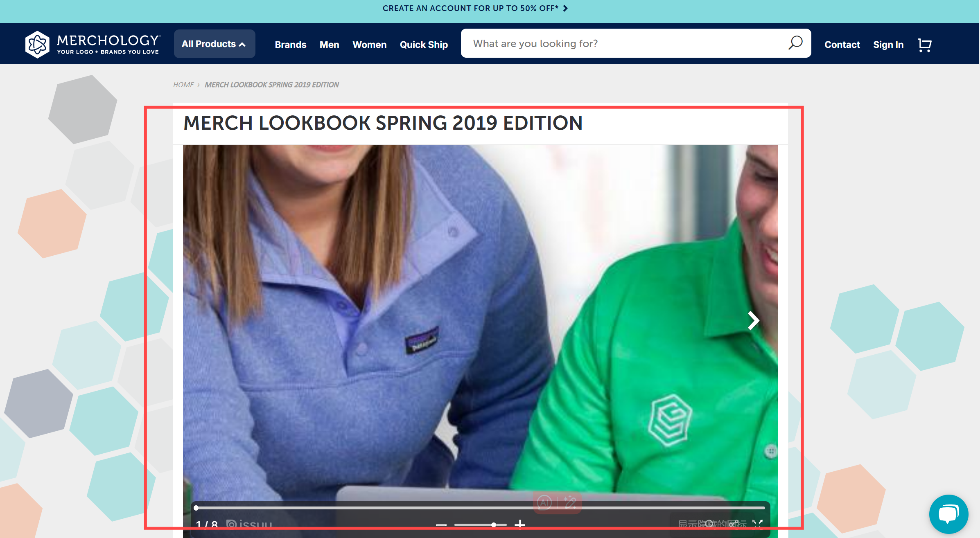Open the Men menu

[x=329, y=45]
